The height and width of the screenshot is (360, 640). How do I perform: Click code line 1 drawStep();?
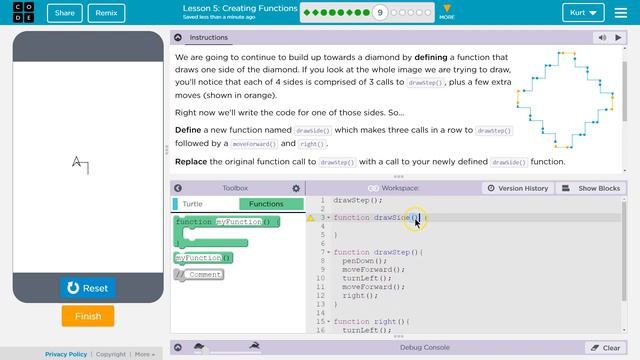point(358,200)
